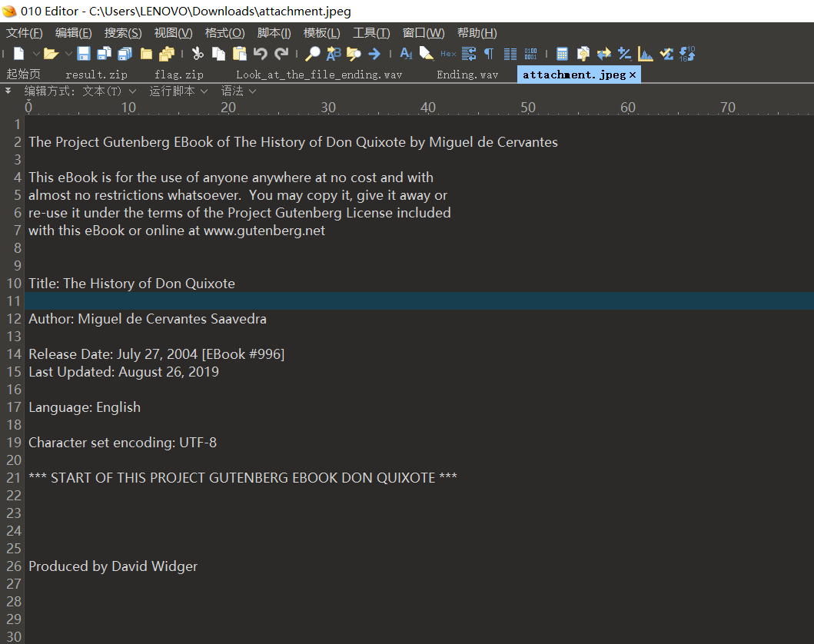Screen dimensions: 814x644
Task: Click the Compare files icon
Action: click(x=583, y=54)
